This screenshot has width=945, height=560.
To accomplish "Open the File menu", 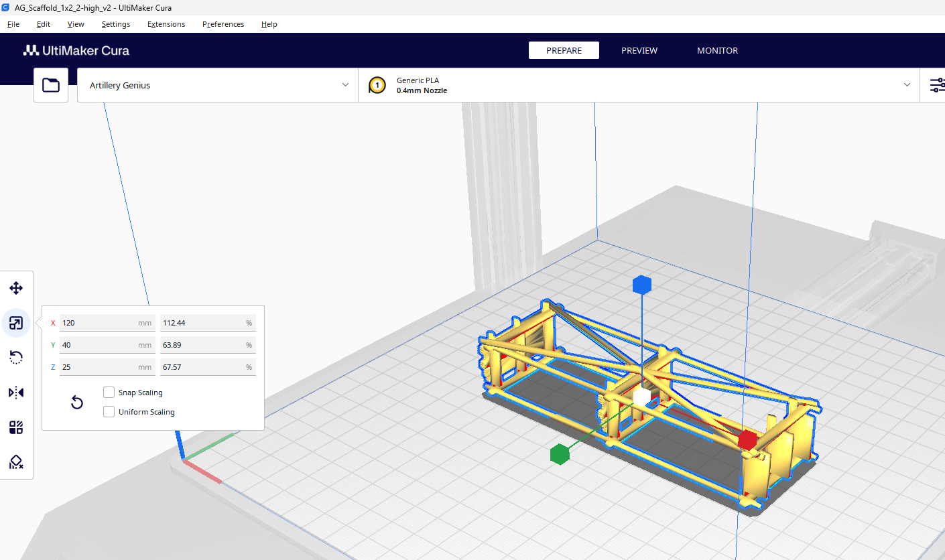I will (13, 24).
